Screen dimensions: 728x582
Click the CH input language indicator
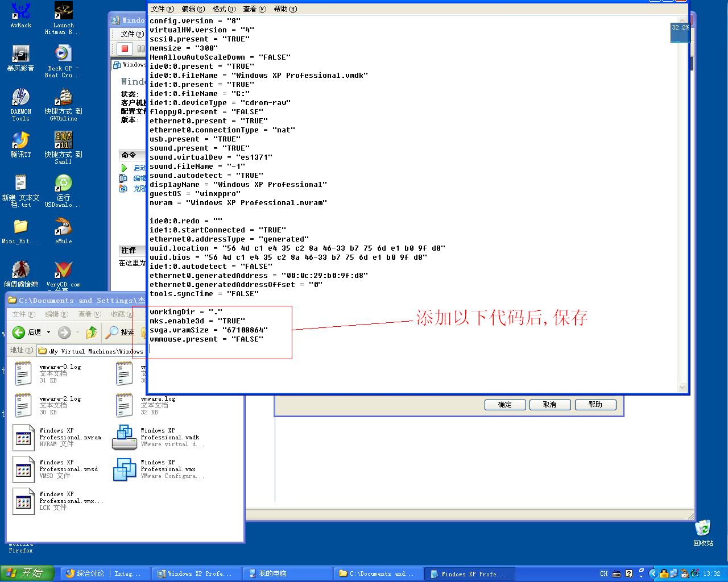point(604,573)
